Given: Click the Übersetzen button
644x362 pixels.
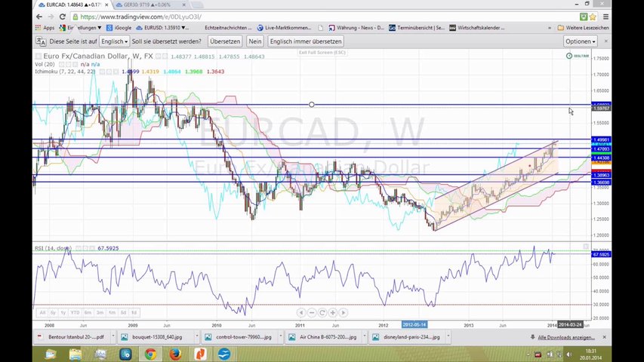Looking at the screenshot, I should (224, 41).
